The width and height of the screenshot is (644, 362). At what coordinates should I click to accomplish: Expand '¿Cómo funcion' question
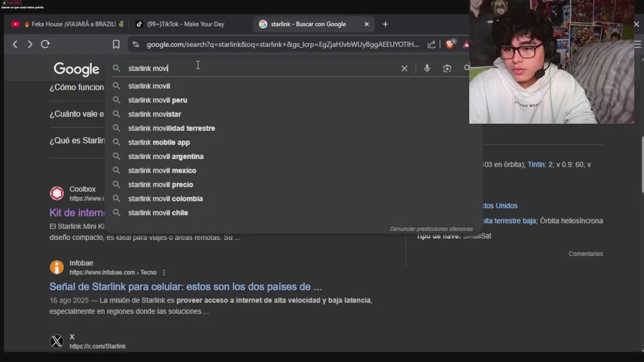pyautogui.click(x=76, y=87)
